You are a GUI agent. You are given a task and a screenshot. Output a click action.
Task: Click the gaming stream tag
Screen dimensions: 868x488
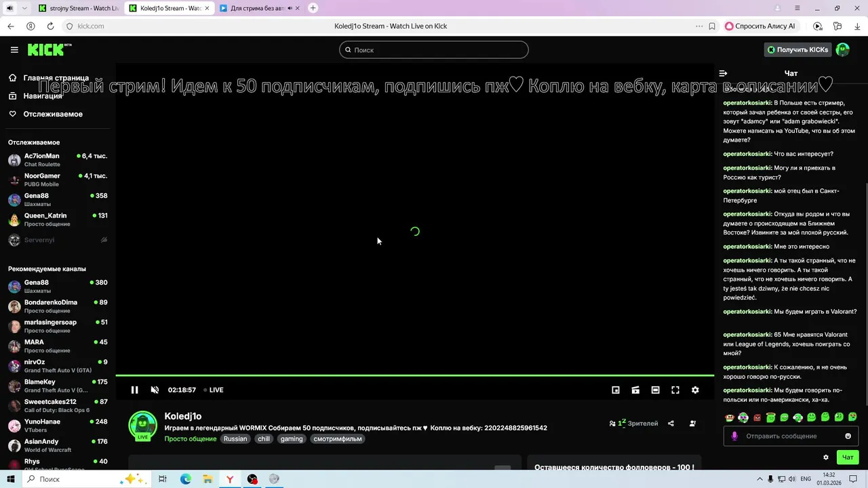292,439
